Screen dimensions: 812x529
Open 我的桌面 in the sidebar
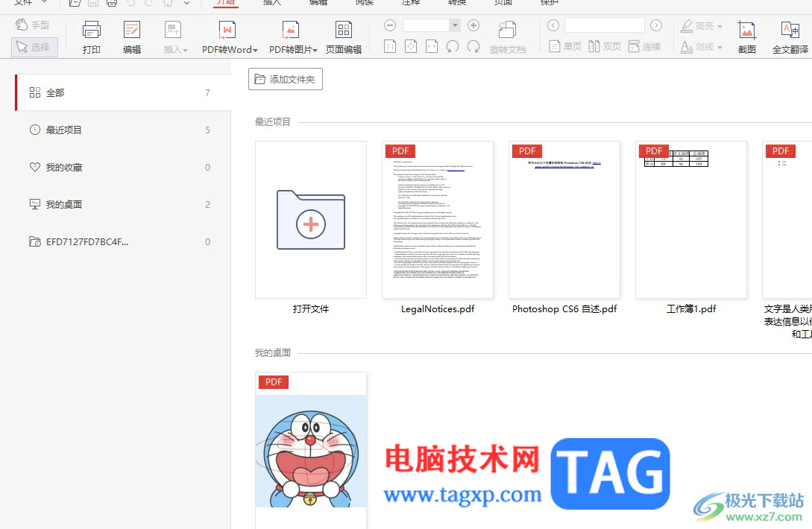click(123, 204)
